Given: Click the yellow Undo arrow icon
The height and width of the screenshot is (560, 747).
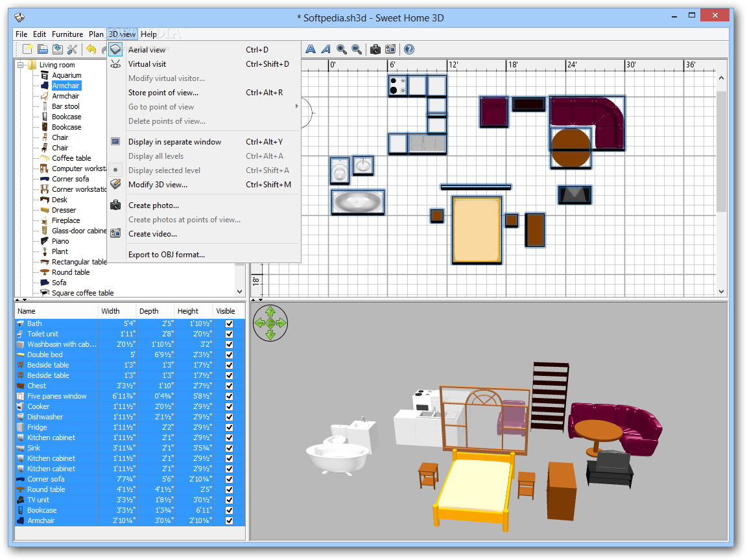Looking at the screenshot, I should pyautogui.click(x=91, y=49).
